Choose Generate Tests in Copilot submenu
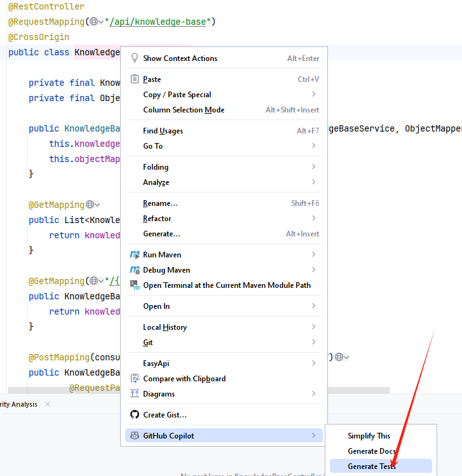 381,466
